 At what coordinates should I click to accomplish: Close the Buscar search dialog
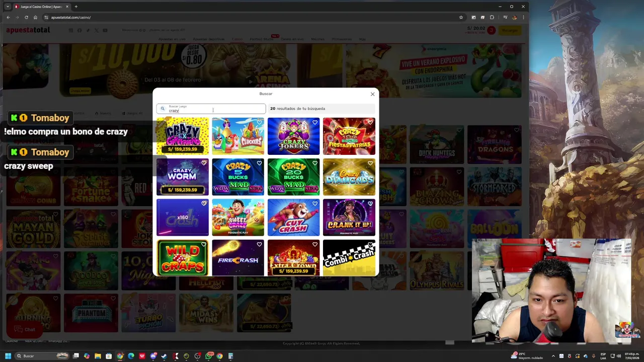372,94
